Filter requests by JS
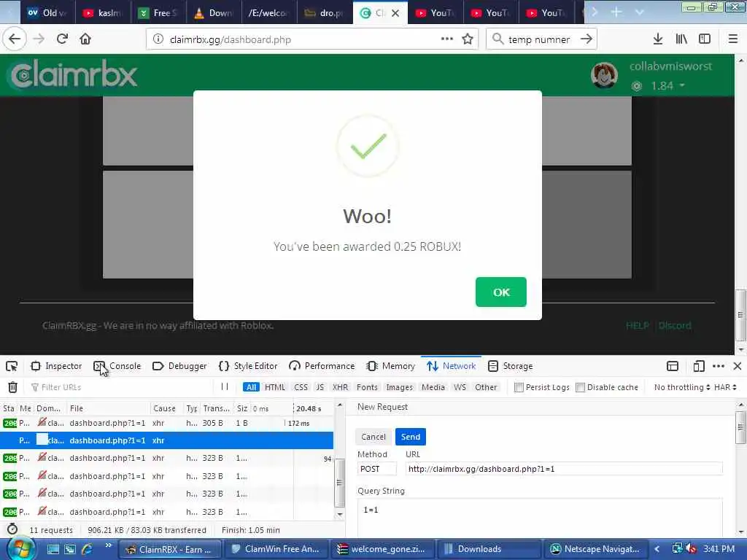This screenshot has width=747, height=560. click(320, 387)
